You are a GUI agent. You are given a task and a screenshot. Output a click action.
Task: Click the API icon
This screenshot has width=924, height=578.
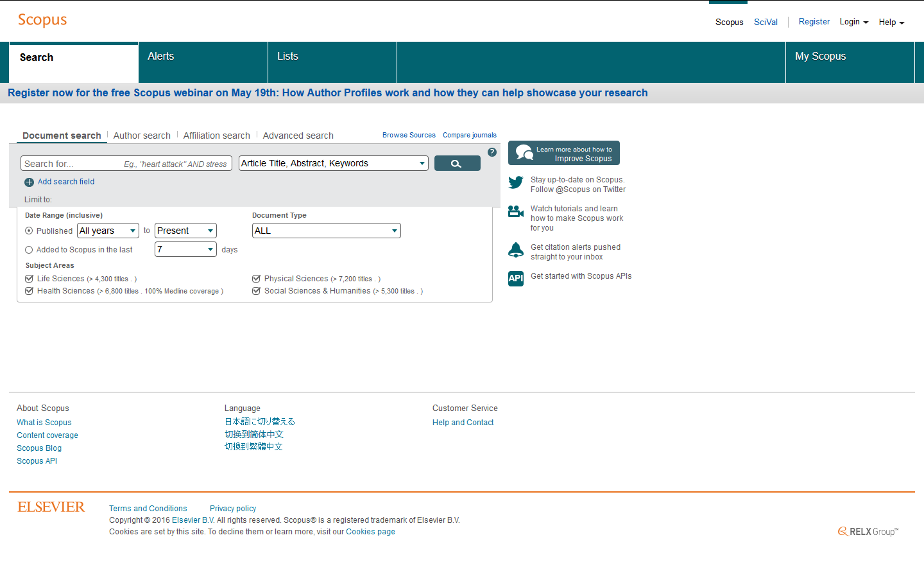(516, 278)
